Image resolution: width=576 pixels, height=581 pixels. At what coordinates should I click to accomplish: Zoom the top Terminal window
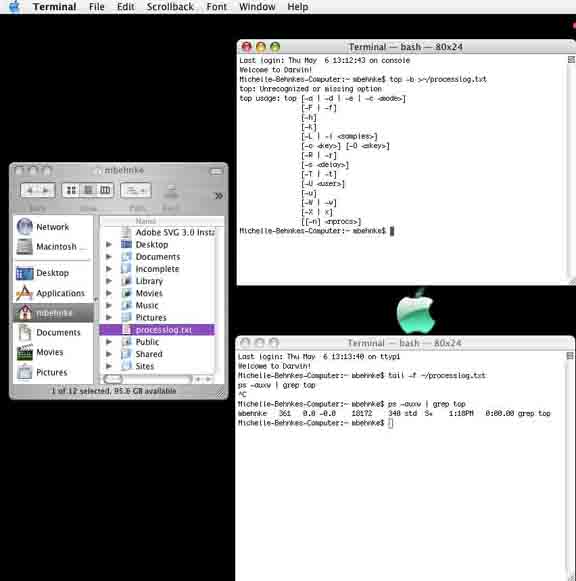pyautogui.click(x=275, y=47)
